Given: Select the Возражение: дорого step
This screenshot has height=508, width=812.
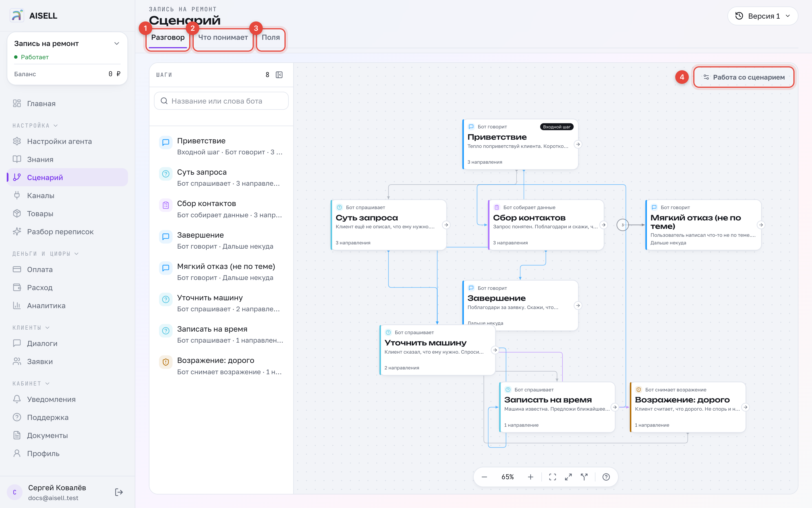Looking at the screenshot, I should pyautogui.click(x=221, y=365).
